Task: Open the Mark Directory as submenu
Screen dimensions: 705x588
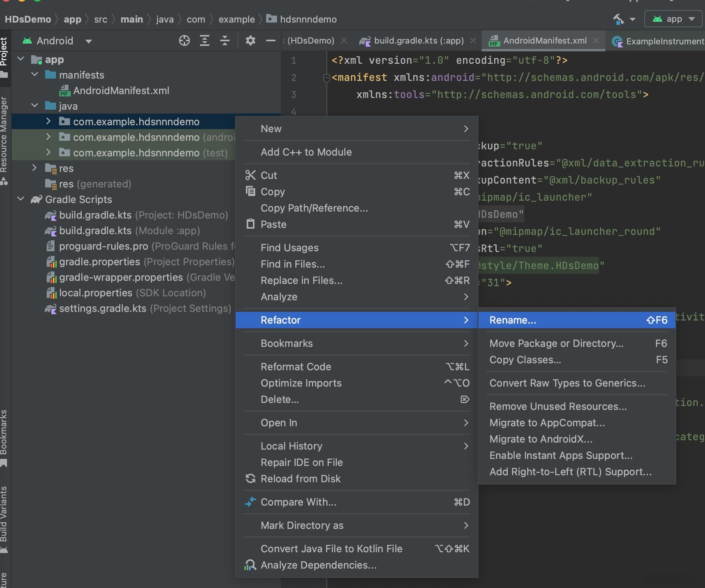Action: [356, 525]
